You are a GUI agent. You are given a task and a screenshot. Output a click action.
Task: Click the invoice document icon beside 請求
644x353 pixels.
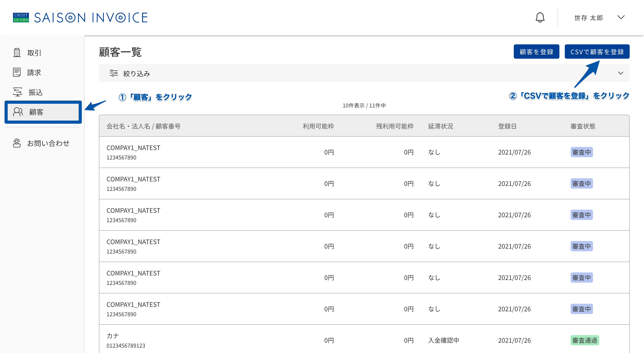pyautogui.click(x=17, y=72)
